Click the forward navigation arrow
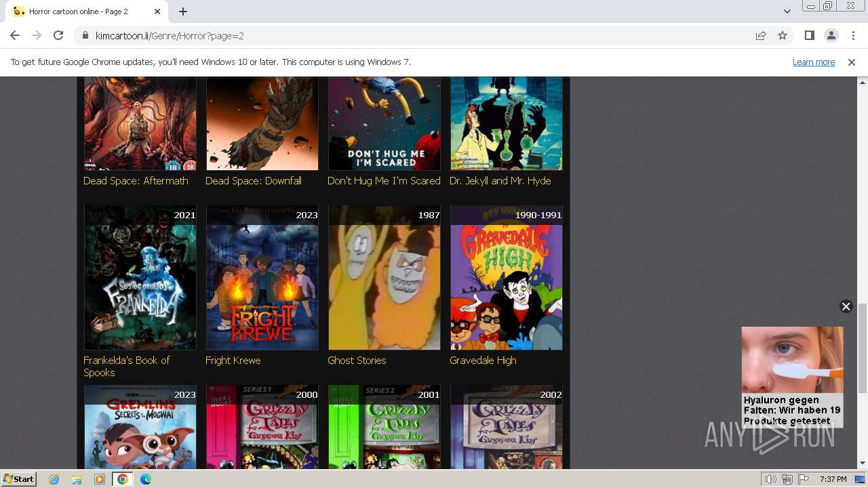 click(37, 35)
